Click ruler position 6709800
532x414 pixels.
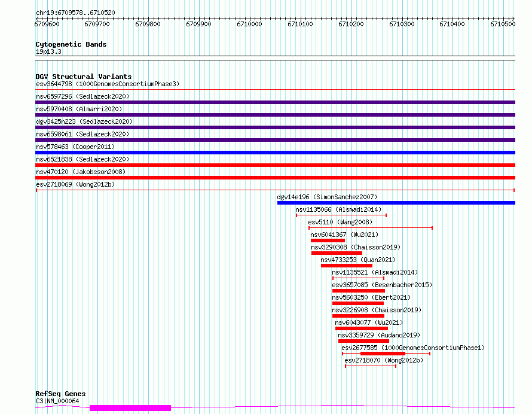pyautogui.click(x=148, y=24)
